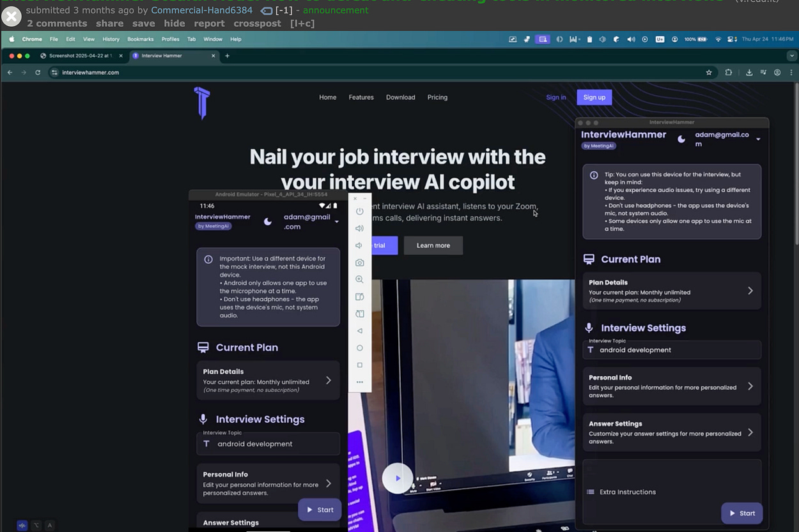Screen dimensions: 799x532
Task: Open Chrome extensions puzzle icon
Action: pyautogui.click(x=729, y=73)
